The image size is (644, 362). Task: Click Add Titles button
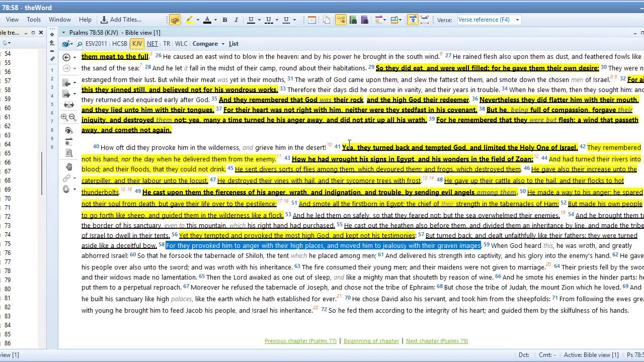pyautogui.click(x=121, y=20)
